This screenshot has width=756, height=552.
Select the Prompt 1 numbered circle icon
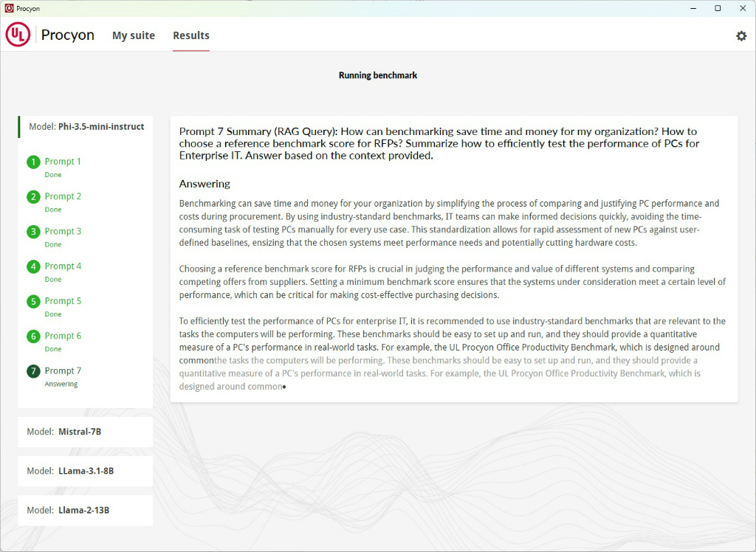(x=33, y=162)
